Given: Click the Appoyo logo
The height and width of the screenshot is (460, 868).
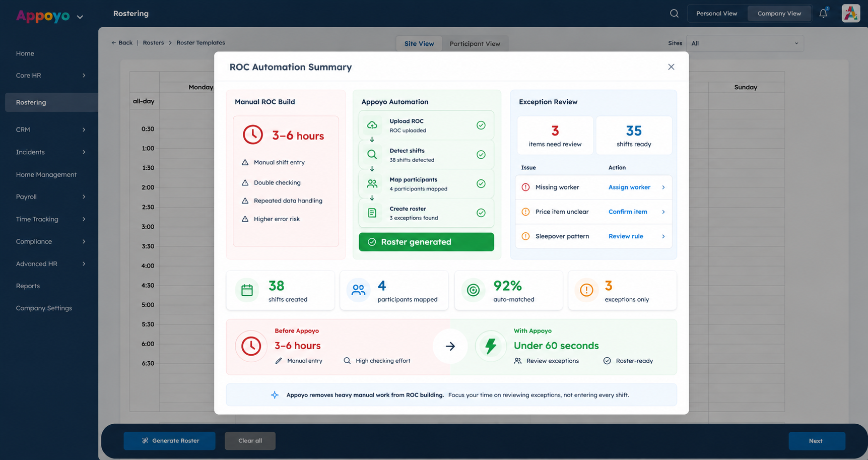Looking at the screenshot, I should [x=43, y=16].
